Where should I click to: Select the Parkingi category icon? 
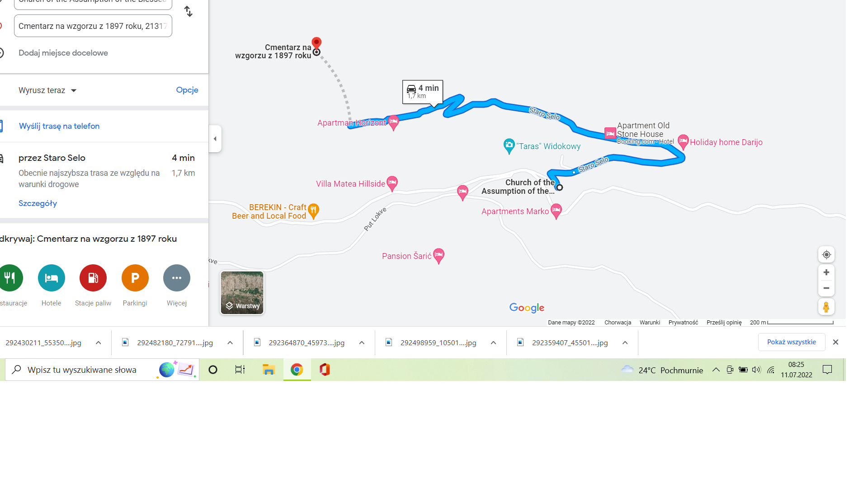click(x=135, y=278)
